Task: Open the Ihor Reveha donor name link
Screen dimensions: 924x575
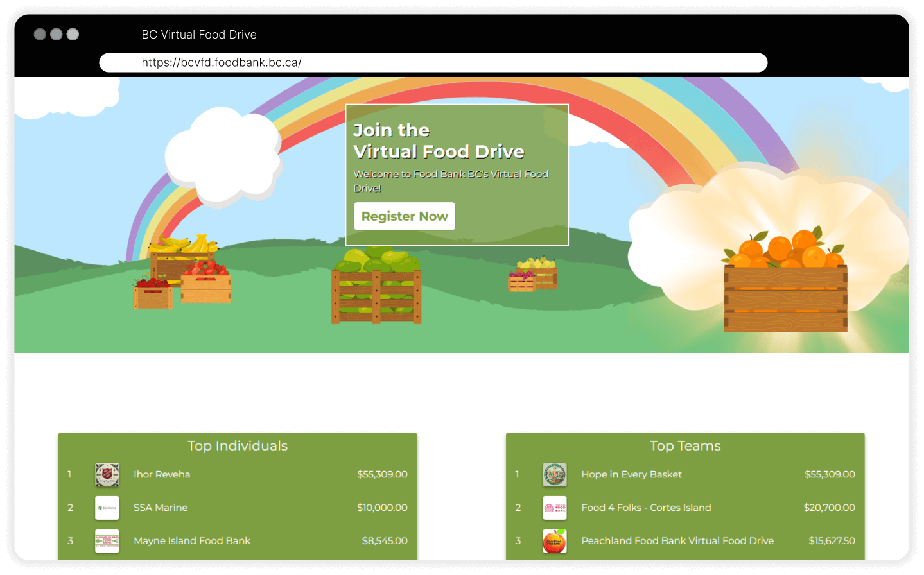Action: click(x=162, y=474)
